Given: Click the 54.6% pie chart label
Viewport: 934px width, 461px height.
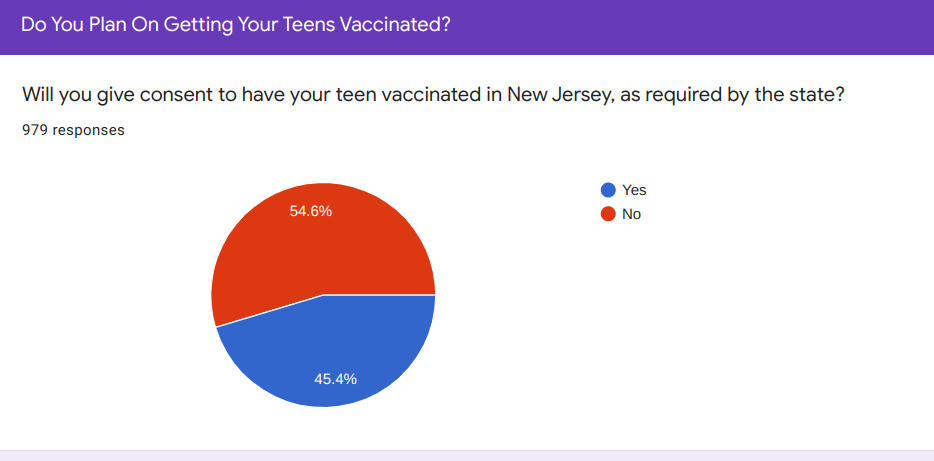Looking at the screenshot, I should pyautogui.click(x=310, y=211).
